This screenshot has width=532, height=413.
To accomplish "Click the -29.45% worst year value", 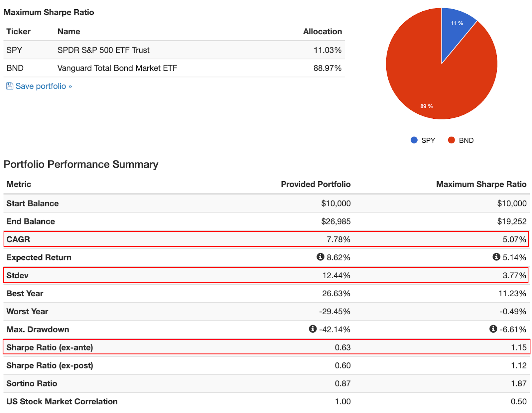I will click(x=335, y=311).
